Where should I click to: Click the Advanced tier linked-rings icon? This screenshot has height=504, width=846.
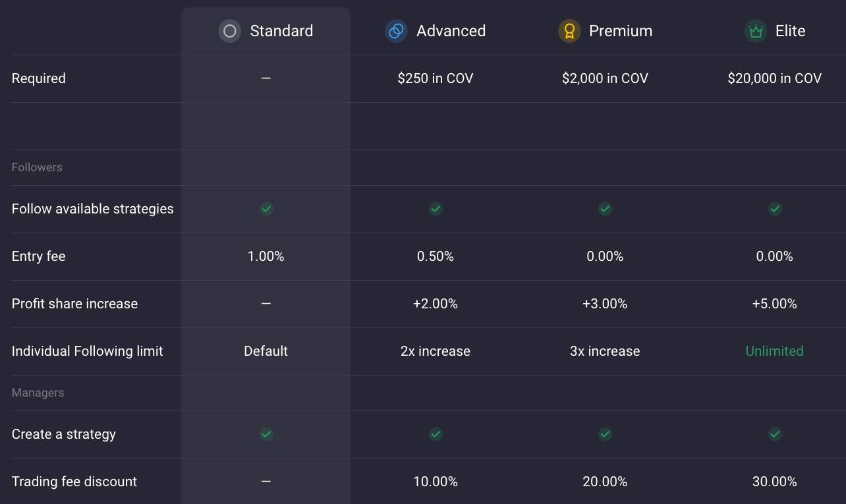(x=396, y=31)
